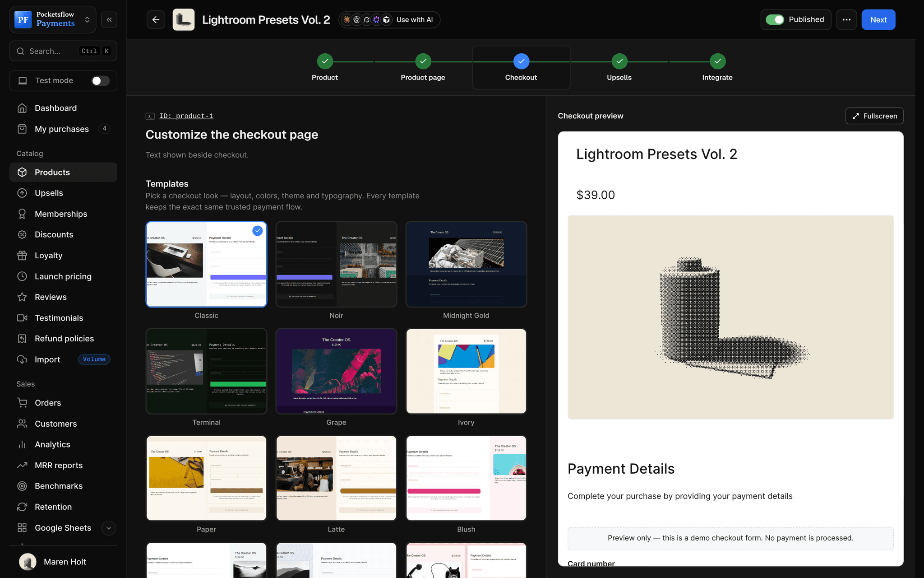Click the Products cube icon
Screen dimensions: 924x578
click(22, 172)
